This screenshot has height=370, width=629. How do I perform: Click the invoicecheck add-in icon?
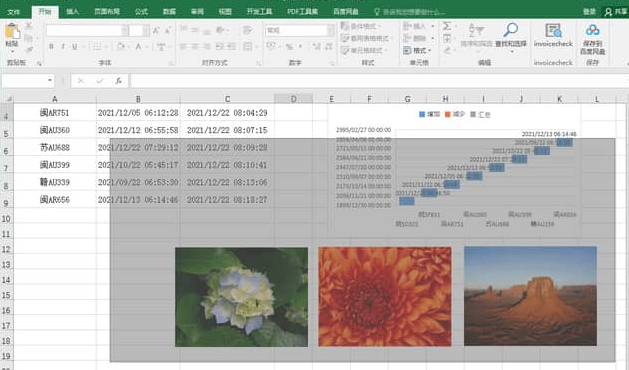click(553, 30)
